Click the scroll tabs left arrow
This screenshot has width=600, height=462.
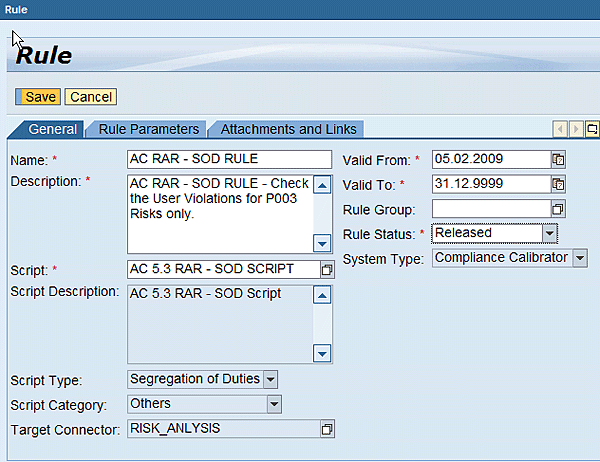click(x=560, y=129)
